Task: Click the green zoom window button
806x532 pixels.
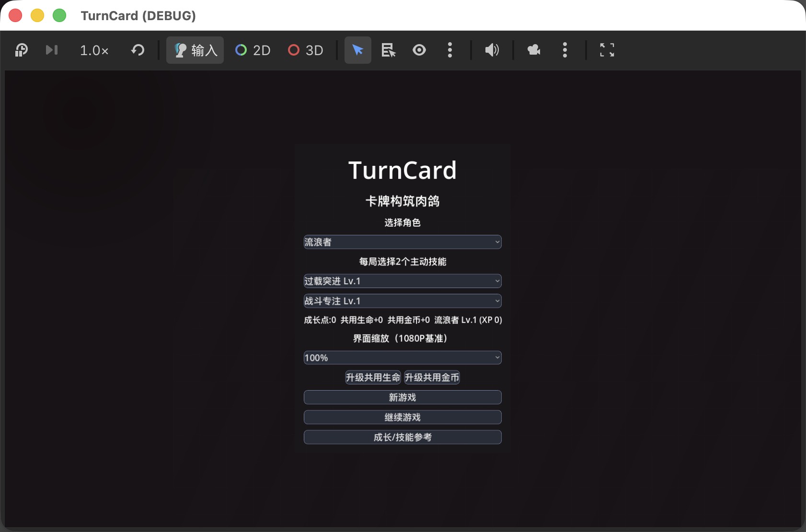Action: [59, 15]
